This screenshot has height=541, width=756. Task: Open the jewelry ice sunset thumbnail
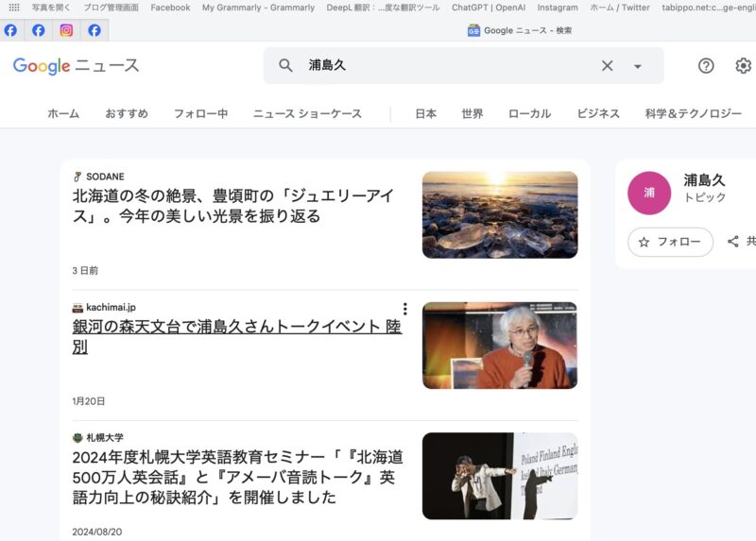point(500,215)
